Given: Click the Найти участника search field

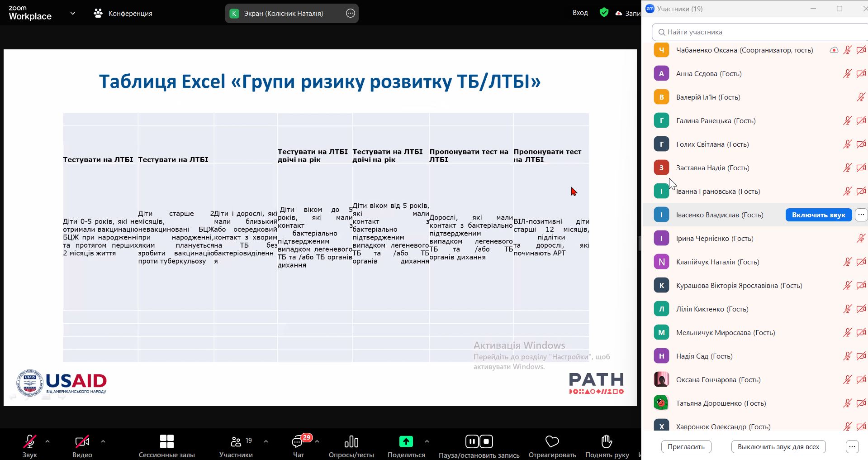Looking at the screenshot, I should [760, 32].
